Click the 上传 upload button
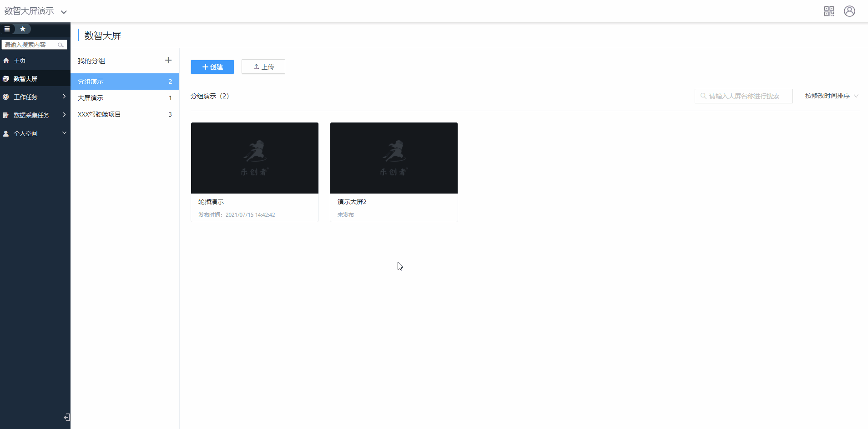The height and width of the screenshot is (429, 868). 263,67
